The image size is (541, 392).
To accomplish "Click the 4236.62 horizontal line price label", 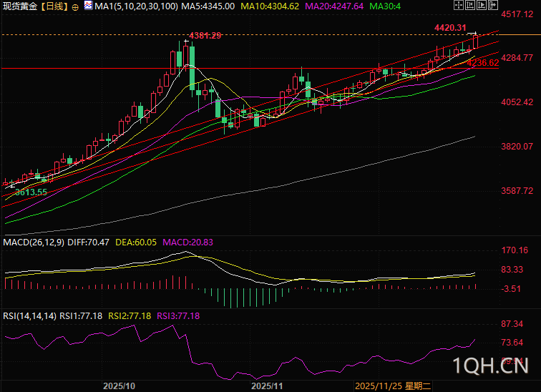I will pyautogui.click(x=483, y=63).
